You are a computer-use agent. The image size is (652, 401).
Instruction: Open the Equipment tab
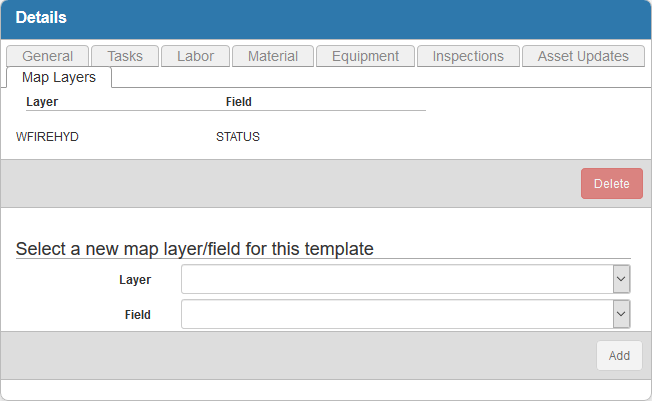365,56
